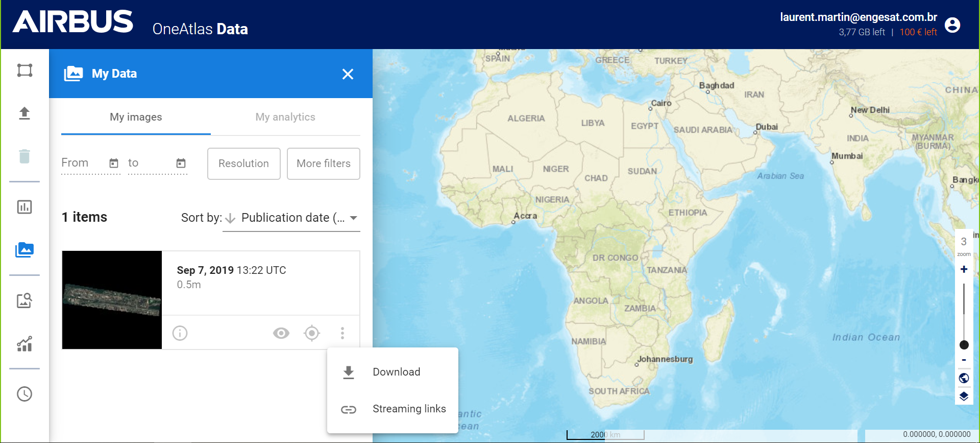Center map on image with target icon
The width and height of the screenshot is (980, 443).
312,333
